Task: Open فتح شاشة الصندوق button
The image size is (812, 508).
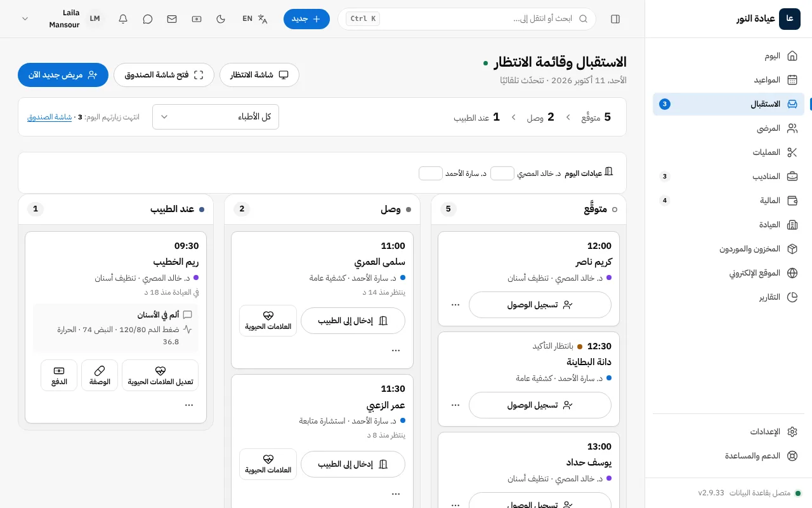Action: click(164, 75)
